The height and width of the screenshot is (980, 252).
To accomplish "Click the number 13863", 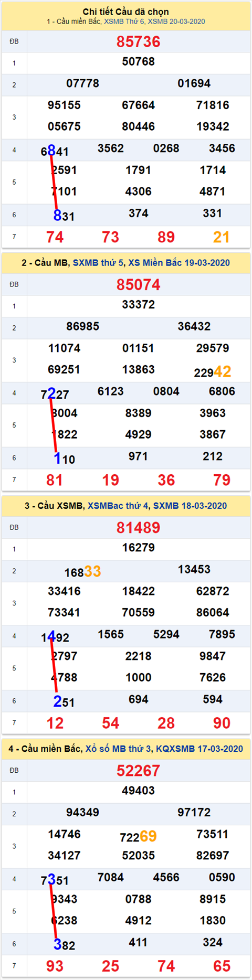I will (139, 369).
